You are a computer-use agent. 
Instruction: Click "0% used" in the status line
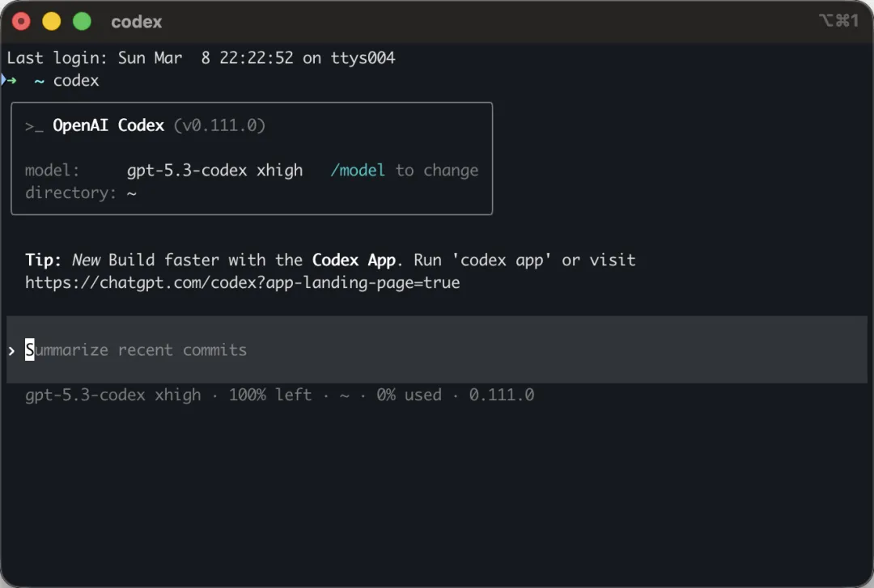(409, 396)
